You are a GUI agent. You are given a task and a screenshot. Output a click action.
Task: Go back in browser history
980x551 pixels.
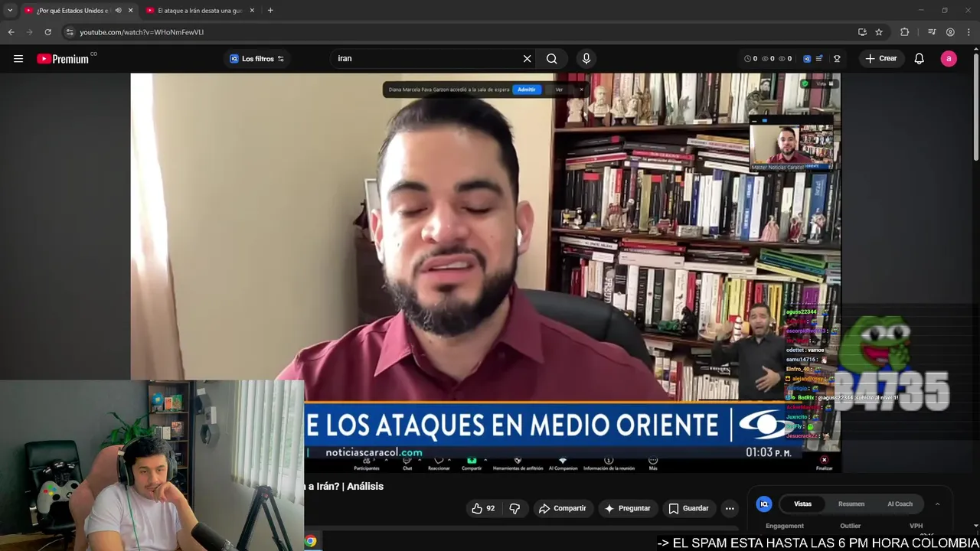(11, 32)
